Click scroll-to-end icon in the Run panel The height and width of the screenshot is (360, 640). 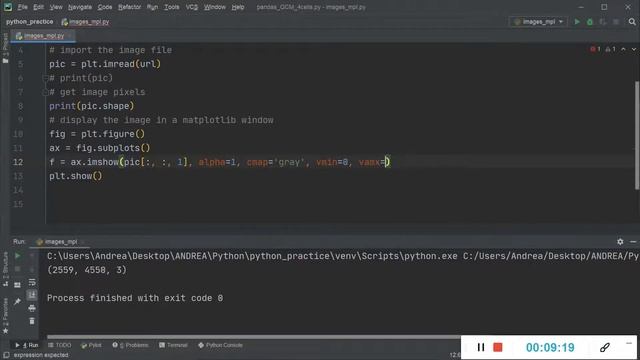coord(32,295)
